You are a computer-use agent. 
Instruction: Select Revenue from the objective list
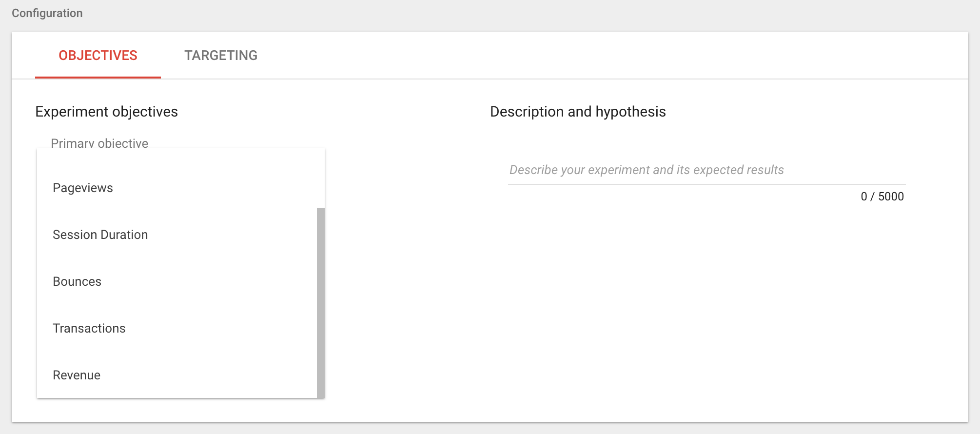(x=77, y=375)
